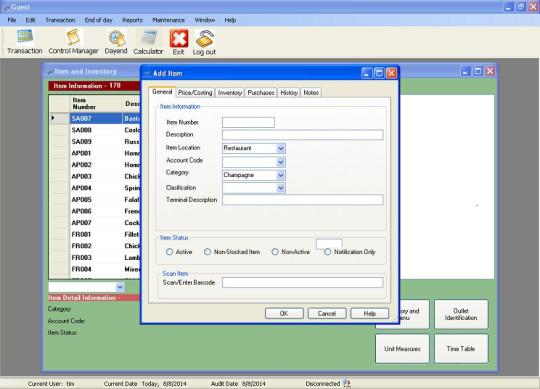Viewport: 540px width, 389px height.
Task: Switch to the Purchases tab
Action: tap(261, 93)
